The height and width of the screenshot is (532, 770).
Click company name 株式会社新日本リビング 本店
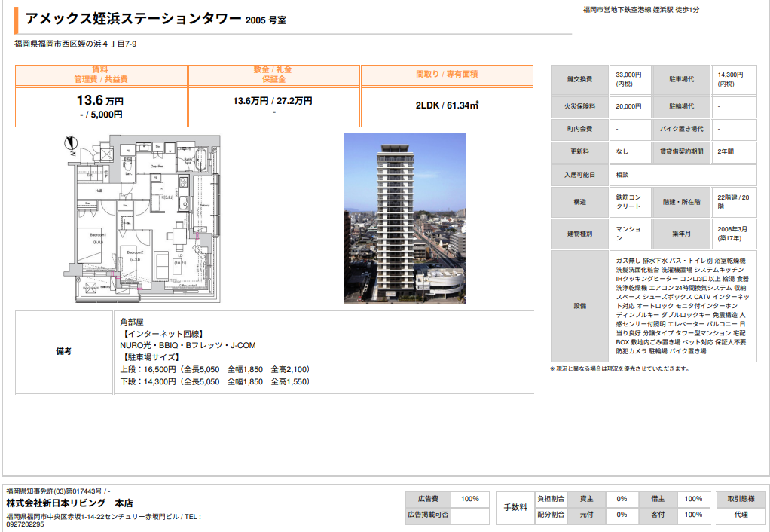click(70, 503)
